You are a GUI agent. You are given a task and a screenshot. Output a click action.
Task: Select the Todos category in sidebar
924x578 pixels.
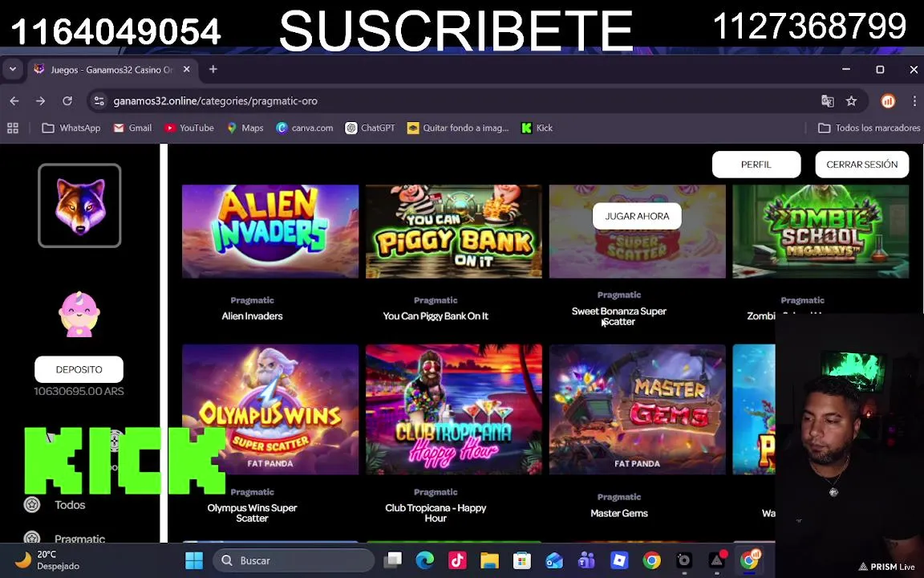[70, 505]
